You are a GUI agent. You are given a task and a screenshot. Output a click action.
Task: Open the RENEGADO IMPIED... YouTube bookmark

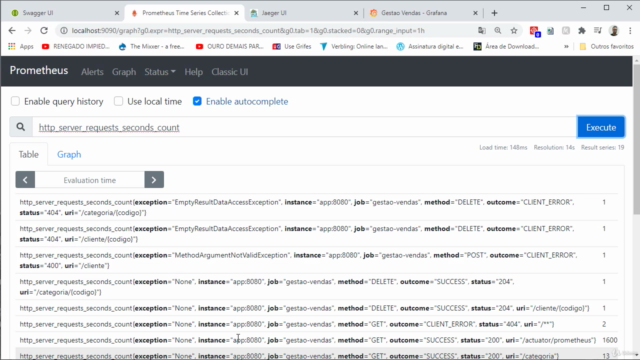click(76, 47)
